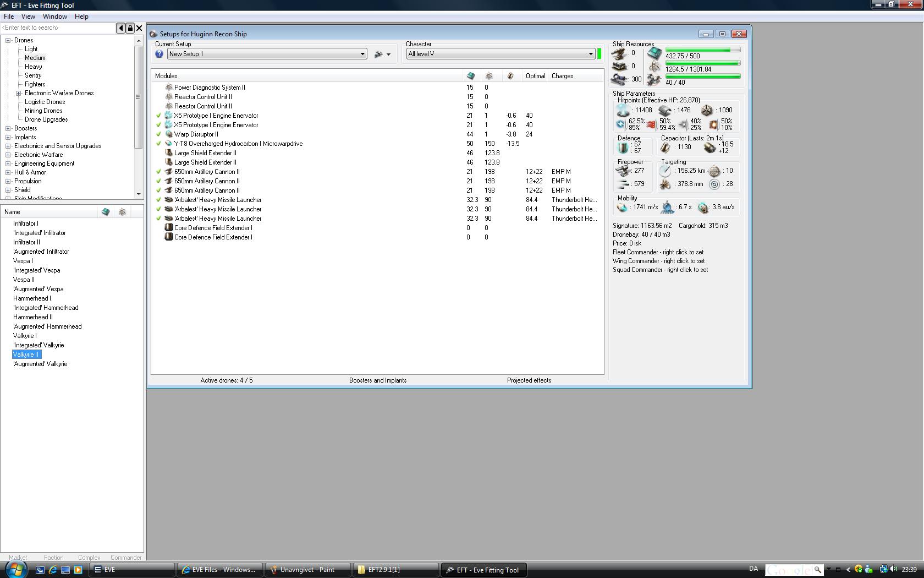This screenshot has height=578, width=924.
Task: Click the speed icon showing 1741 m/s
Action: click(622, 208)
